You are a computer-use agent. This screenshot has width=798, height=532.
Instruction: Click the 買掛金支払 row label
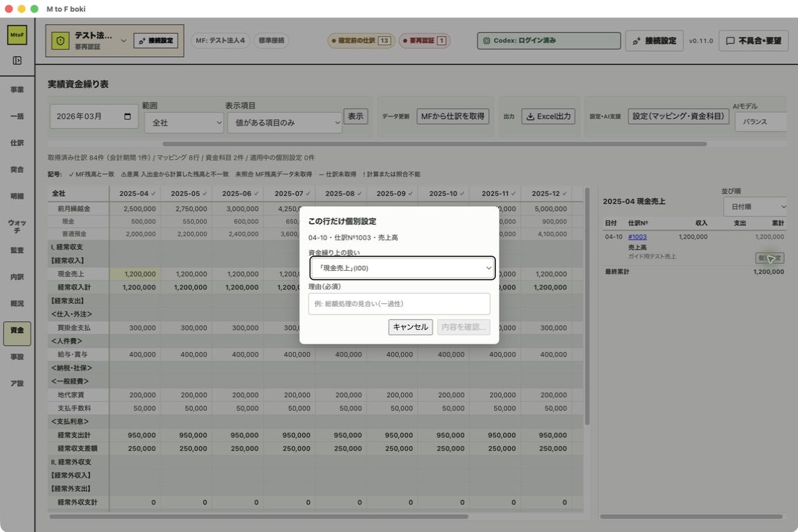(74, 328)
